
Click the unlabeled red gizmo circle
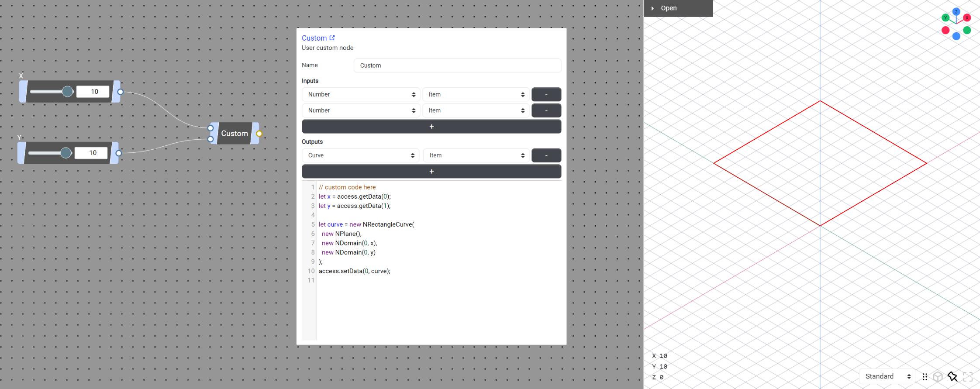[x=945, y=30]
